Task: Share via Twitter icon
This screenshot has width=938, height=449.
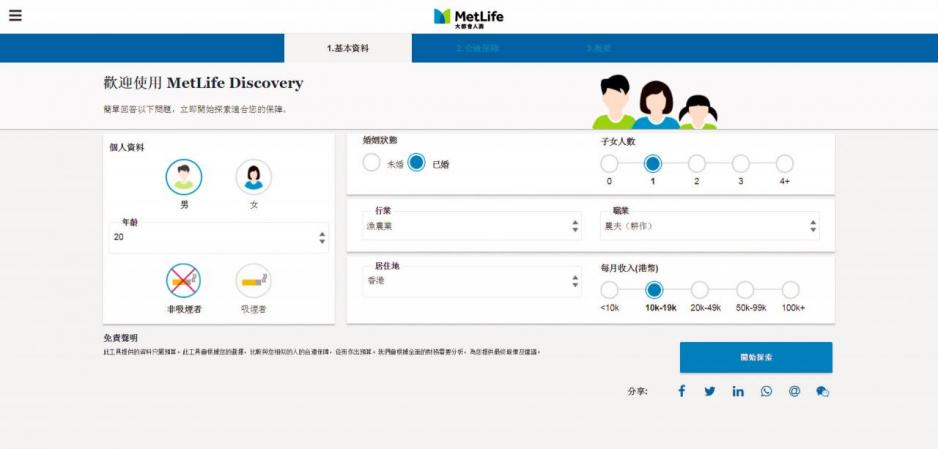Action: pos(709,392)
